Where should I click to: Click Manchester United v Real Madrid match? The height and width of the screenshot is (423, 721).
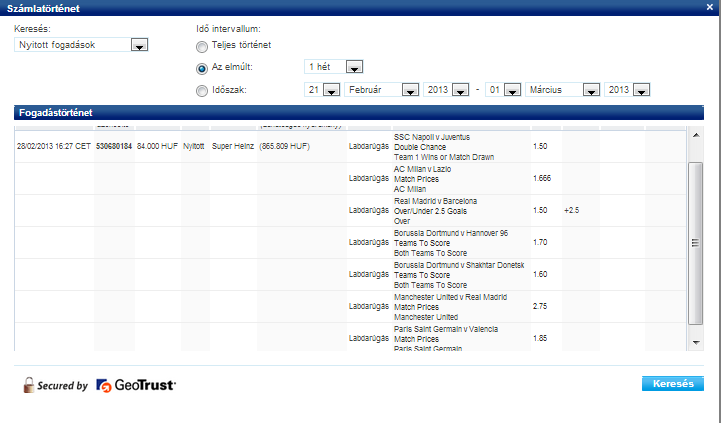pos(450,297)
